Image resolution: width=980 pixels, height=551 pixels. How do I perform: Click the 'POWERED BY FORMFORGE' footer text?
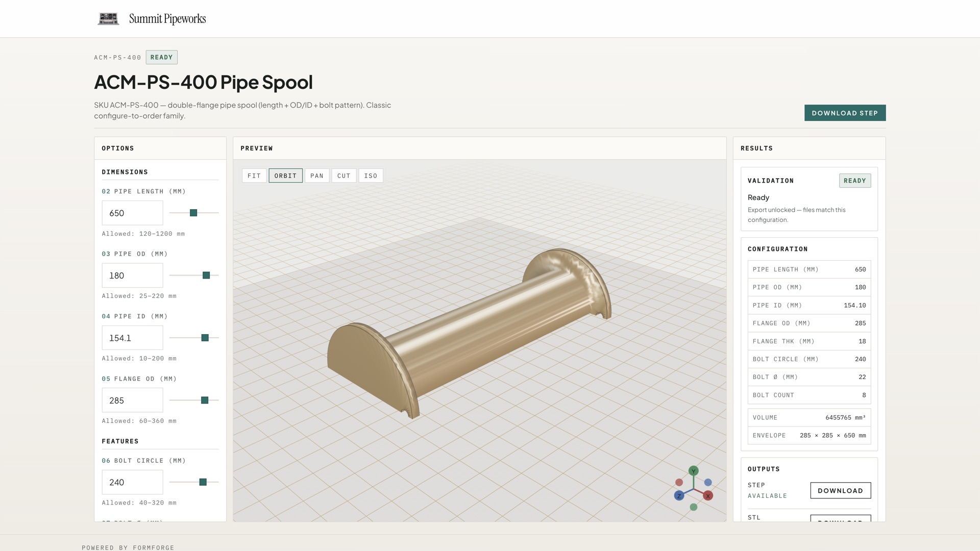pyautogui.click(x=128, y=547)
